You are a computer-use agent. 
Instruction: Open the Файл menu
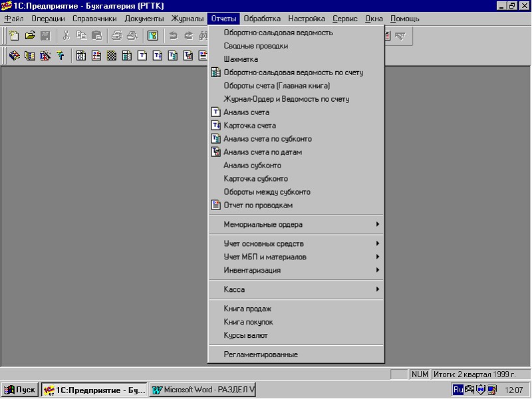coord(14,19)
